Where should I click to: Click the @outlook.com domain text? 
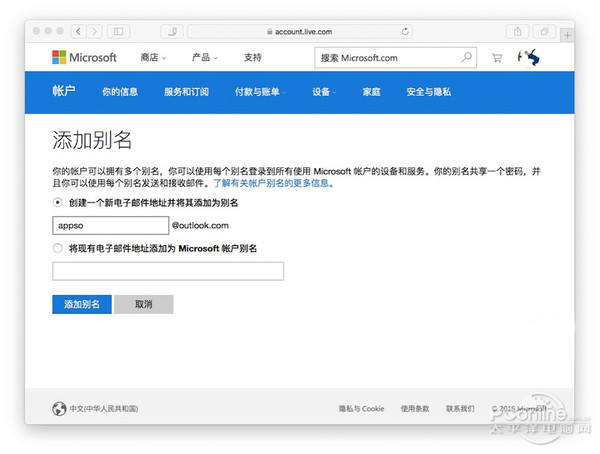click(200, 225)
